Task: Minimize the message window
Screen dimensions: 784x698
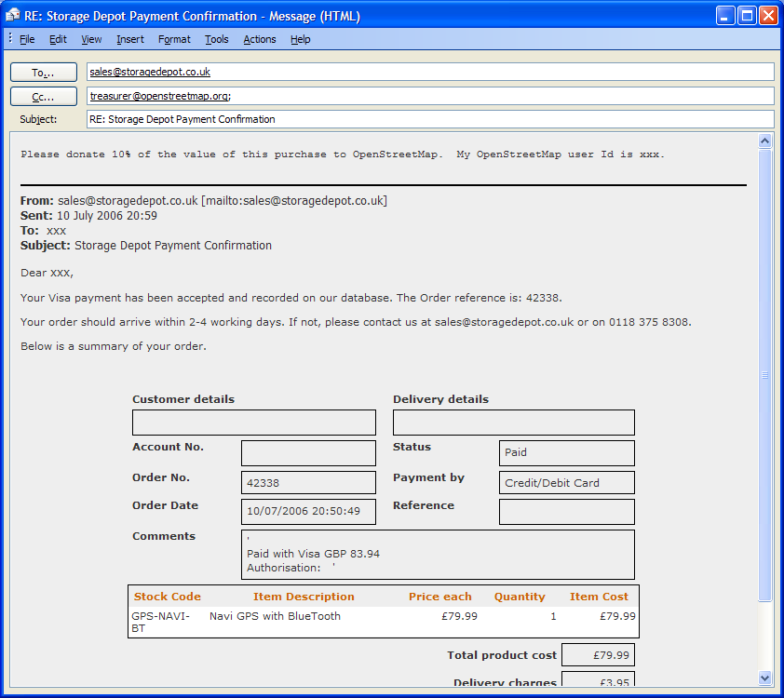Action: click(724, 16)
